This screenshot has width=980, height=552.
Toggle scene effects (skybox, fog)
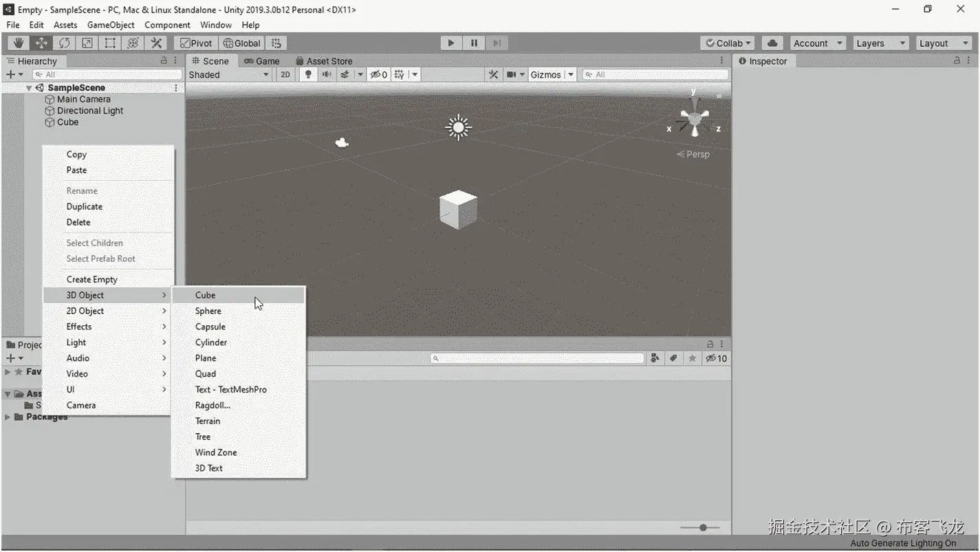pos(345,74)
